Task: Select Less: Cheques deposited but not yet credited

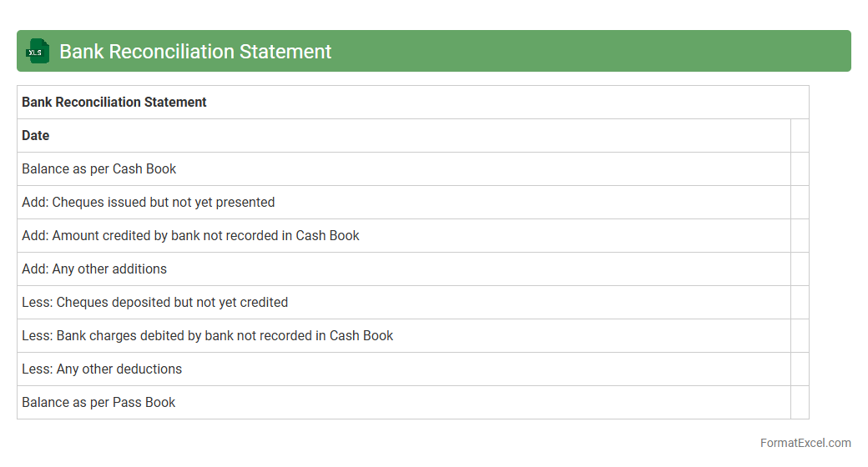Action: 155,303
